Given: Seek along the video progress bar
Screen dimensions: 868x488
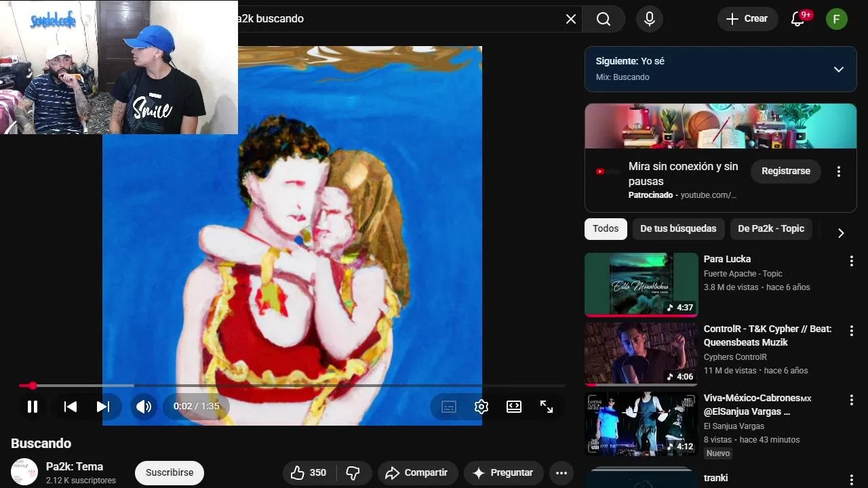Looking at the screenshot, I should tap(292, 386).
